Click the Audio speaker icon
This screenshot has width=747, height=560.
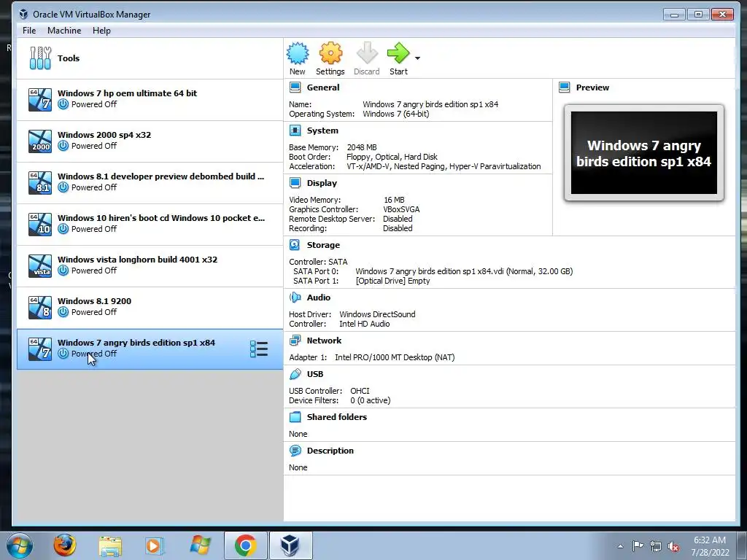tap(295, 297)
